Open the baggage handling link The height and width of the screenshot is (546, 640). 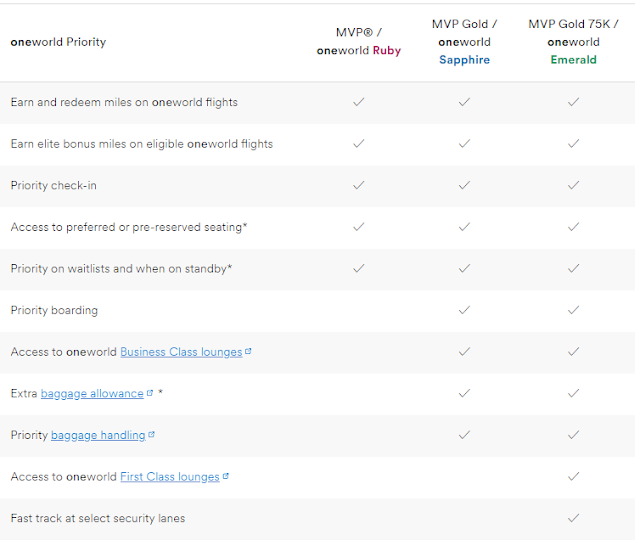pyautogui.click(x=98, y=436)
